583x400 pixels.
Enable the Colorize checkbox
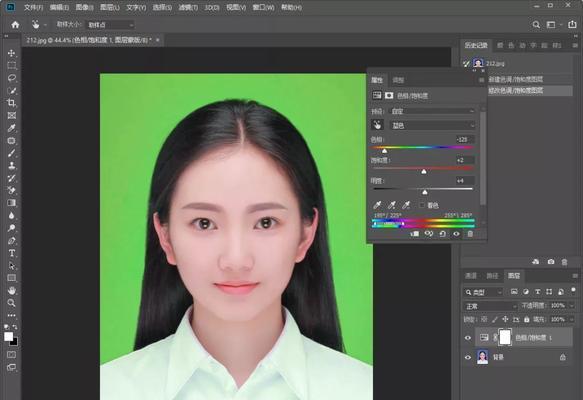click(422, 205)
